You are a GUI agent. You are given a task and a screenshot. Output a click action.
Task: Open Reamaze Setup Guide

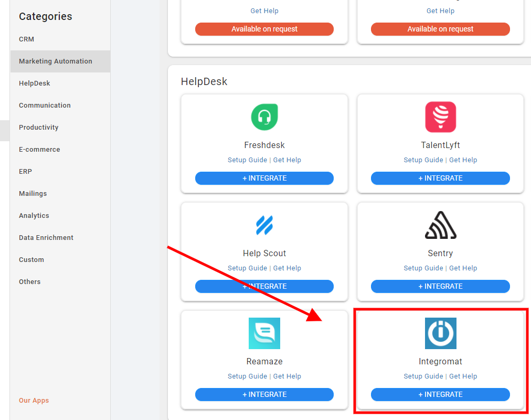point(247,376)
